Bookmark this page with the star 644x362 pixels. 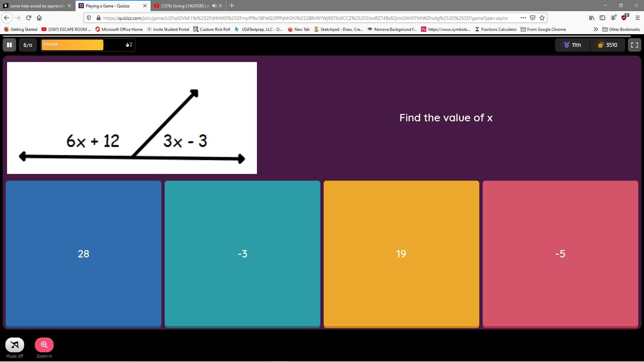pos(542,18)
